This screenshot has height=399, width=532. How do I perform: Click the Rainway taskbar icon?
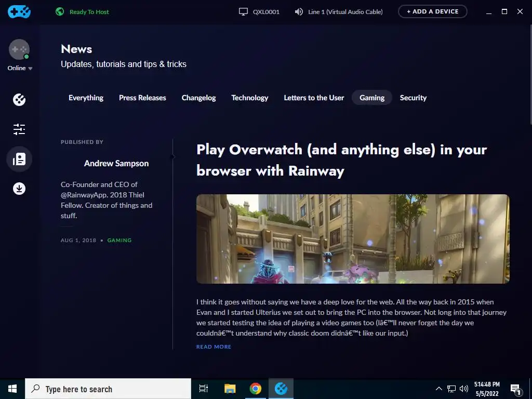tap(281, 389)
